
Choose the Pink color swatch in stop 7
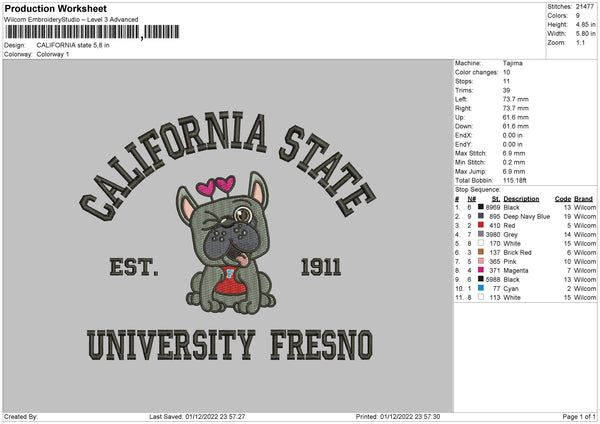[481, 261]
